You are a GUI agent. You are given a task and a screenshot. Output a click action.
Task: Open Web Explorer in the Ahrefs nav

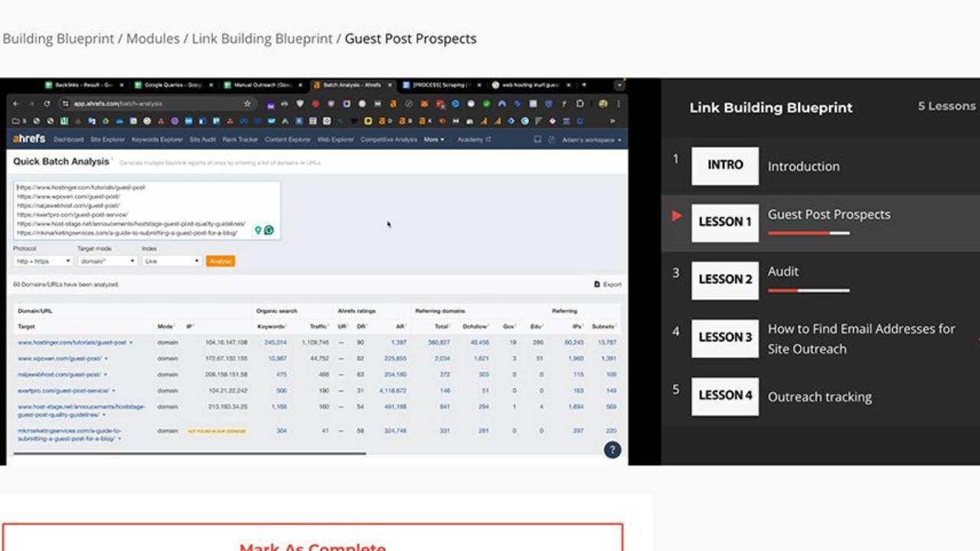point(336,140)
